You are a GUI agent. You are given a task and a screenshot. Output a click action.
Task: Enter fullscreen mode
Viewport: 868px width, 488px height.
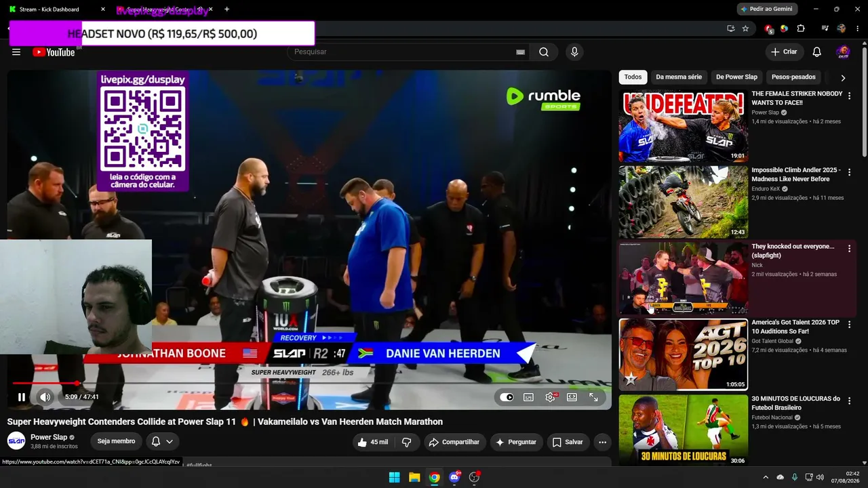pyautogui.click(x=593, y=397)
